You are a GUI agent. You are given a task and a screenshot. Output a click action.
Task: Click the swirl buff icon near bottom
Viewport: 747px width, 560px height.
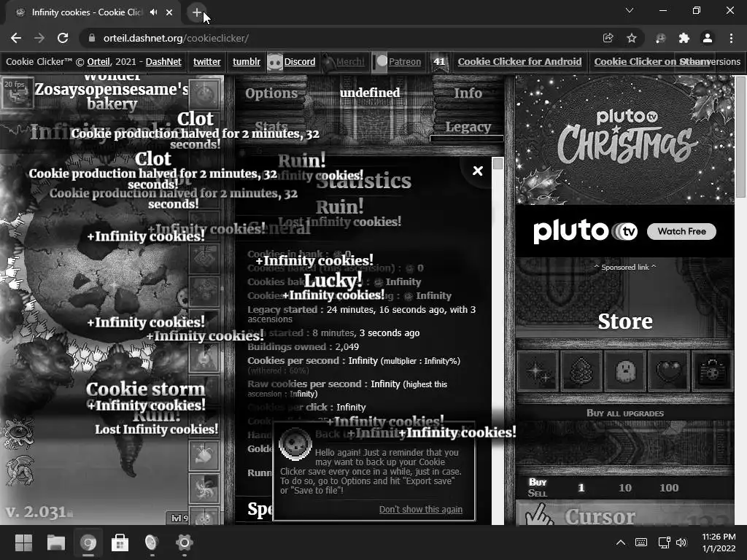(x=204, y=488)
